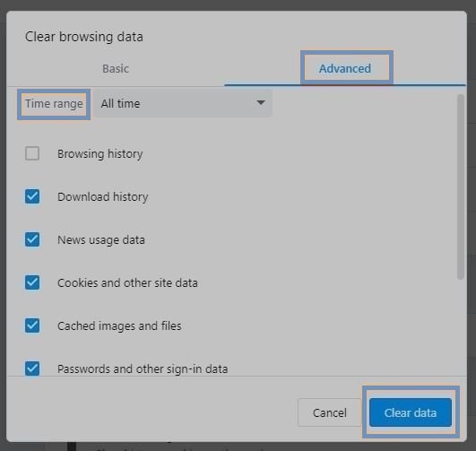Uncheck the Download history checkbox

(x=32, y=196)
